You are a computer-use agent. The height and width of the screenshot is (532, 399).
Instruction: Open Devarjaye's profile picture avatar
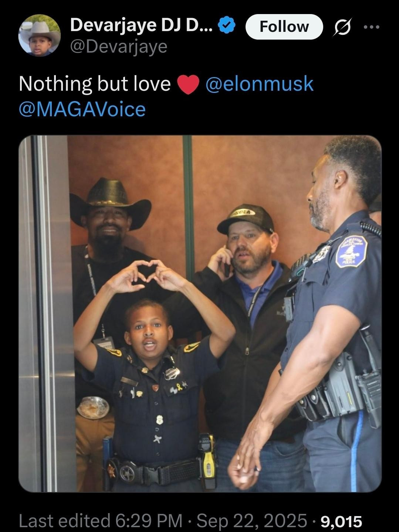point(39,36)
